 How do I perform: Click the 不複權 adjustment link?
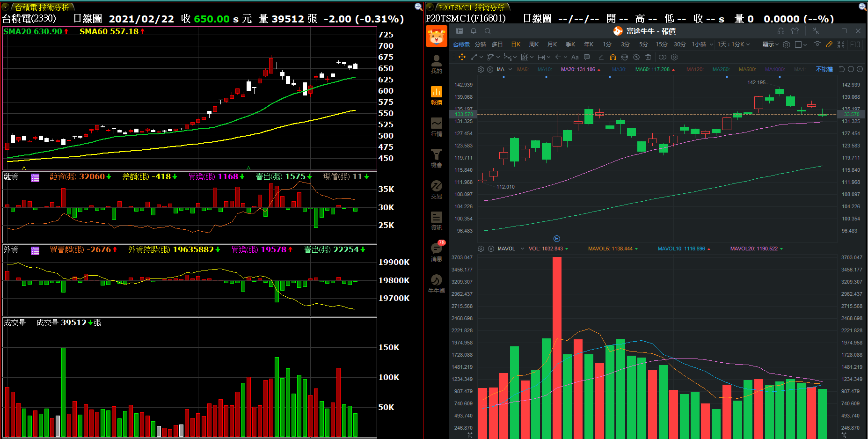(824, 69)
